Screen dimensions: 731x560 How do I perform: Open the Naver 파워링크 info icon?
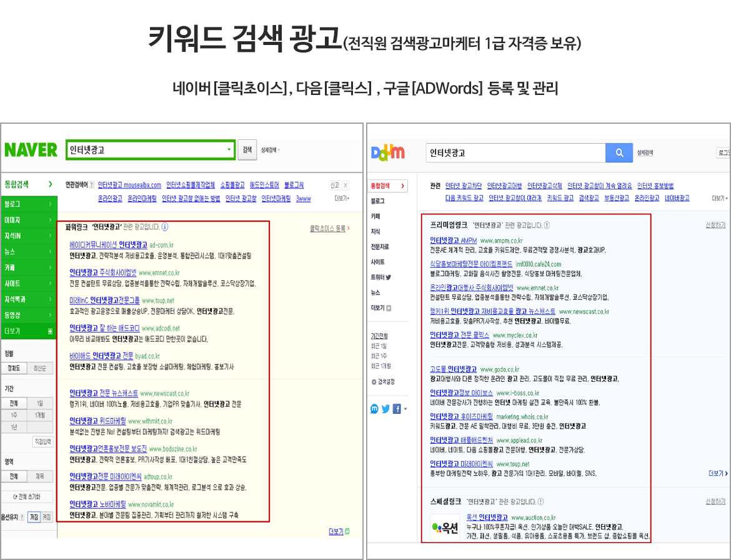point(165,227)
